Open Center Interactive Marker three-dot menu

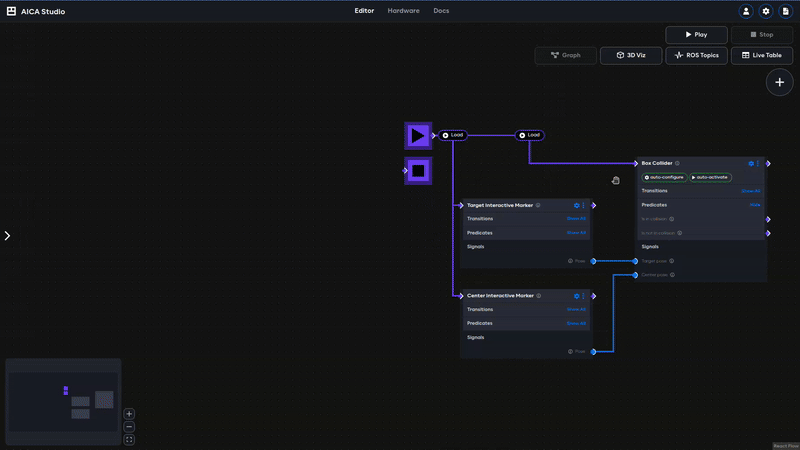pyautogui.click(x=583, y=296)
